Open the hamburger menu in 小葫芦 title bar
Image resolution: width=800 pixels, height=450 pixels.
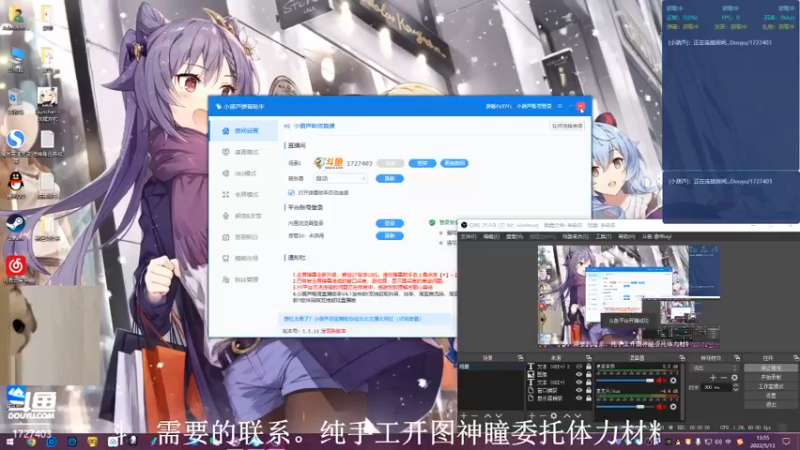point(560,106)
